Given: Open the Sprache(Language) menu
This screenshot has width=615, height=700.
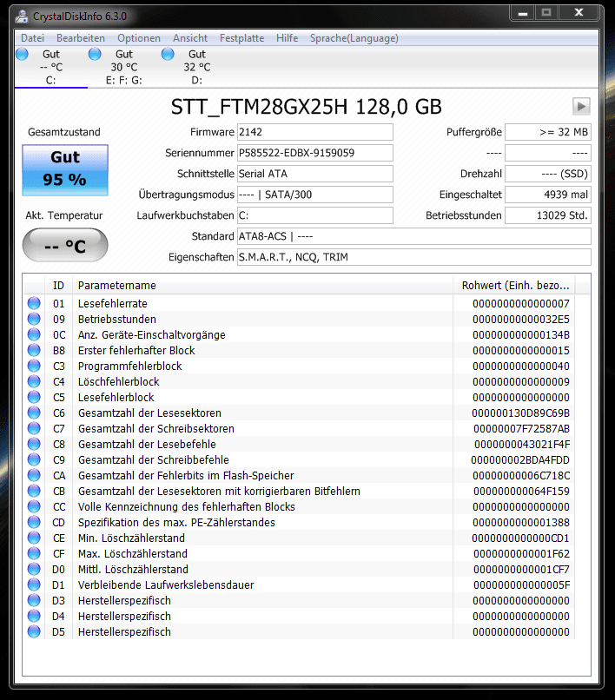Looking at the screenshot, I should 354,38.
